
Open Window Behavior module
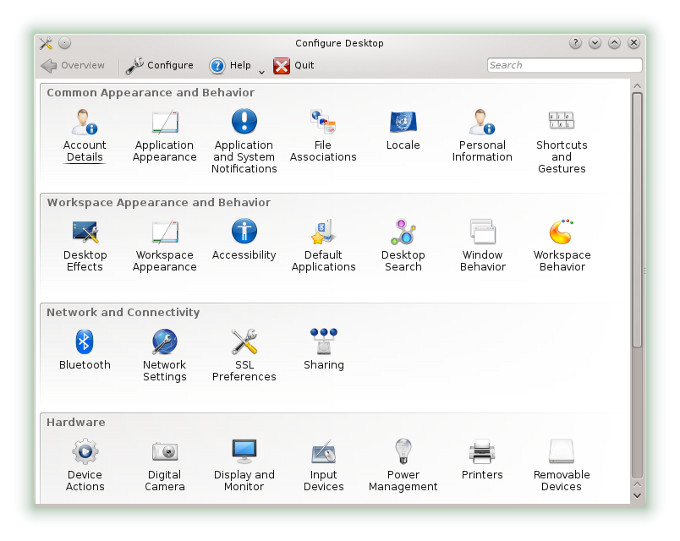[x=482, y=246]
